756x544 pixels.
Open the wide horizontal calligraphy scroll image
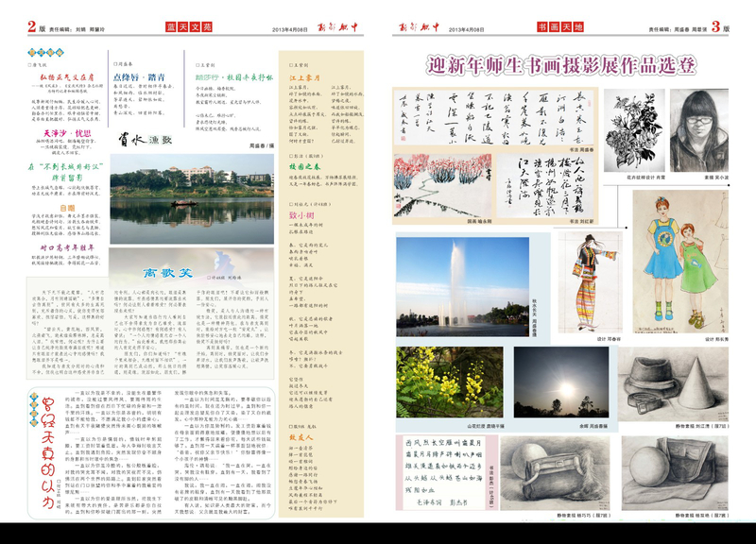click(495, 117)
